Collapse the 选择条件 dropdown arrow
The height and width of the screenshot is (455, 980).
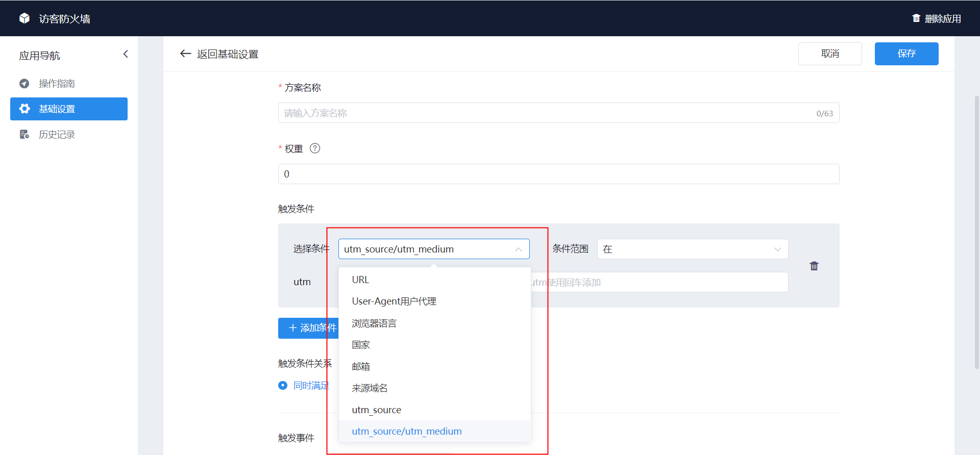[x=518, y=249]
